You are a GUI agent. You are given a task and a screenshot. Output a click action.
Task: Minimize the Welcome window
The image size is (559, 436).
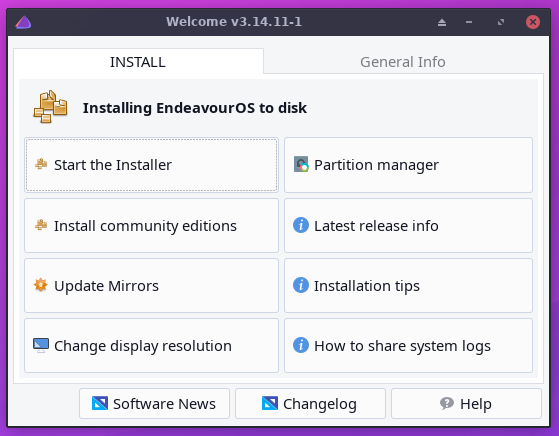(x=469, y=22)
